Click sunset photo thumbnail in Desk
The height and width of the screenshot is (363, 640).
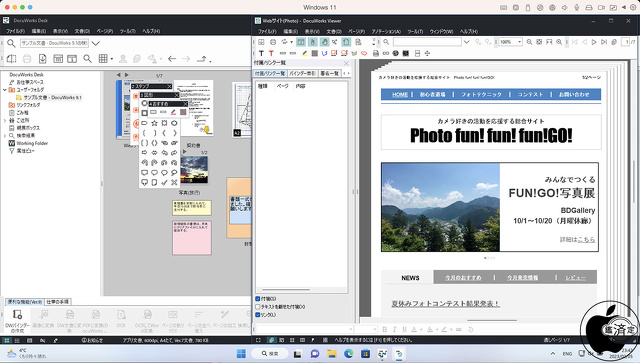tap(194, 170)
